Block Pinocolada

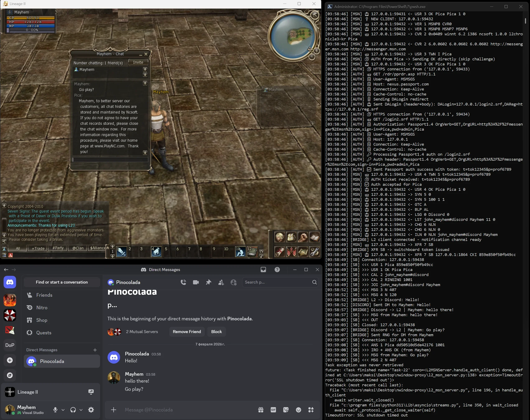pyautogui.click(x=217, y=332)
